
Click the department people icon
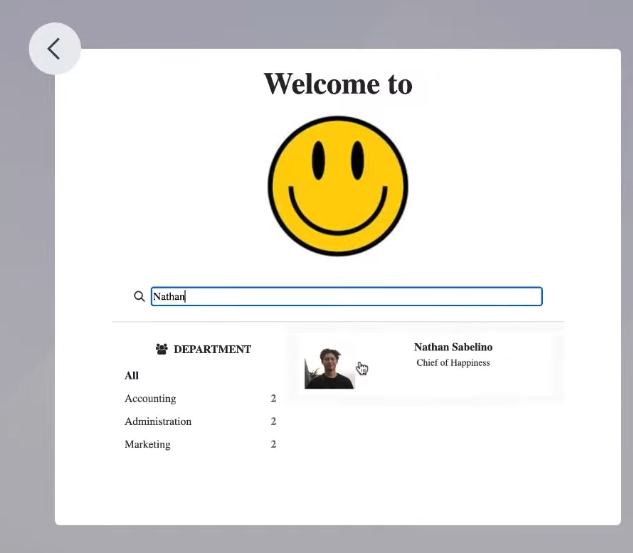pyautogui.click(x=162, y=349)
